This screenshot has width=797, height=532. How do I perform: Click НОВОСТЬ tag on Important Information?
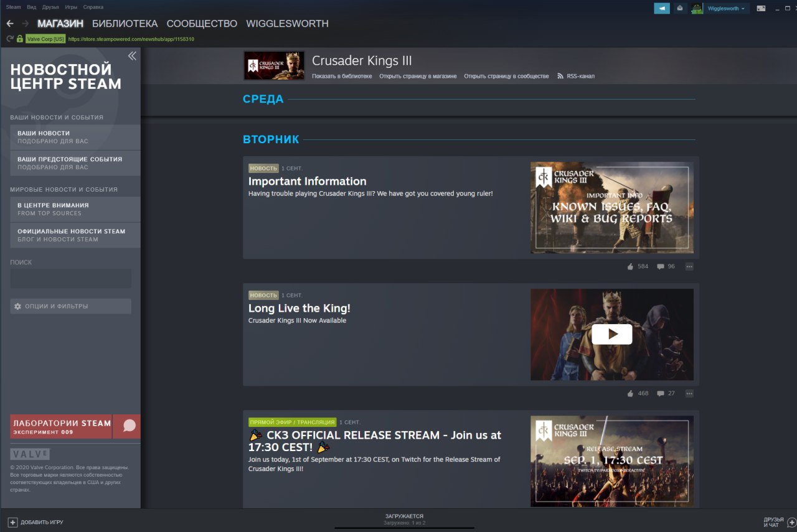[x=263, y=168]
